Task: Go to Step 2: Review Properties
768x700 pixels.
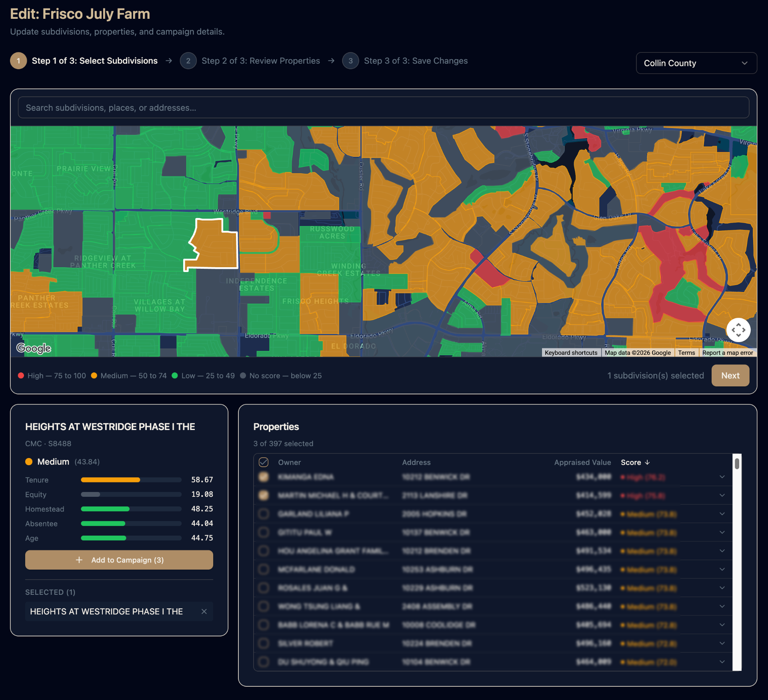Action: (x=250, y=61)
